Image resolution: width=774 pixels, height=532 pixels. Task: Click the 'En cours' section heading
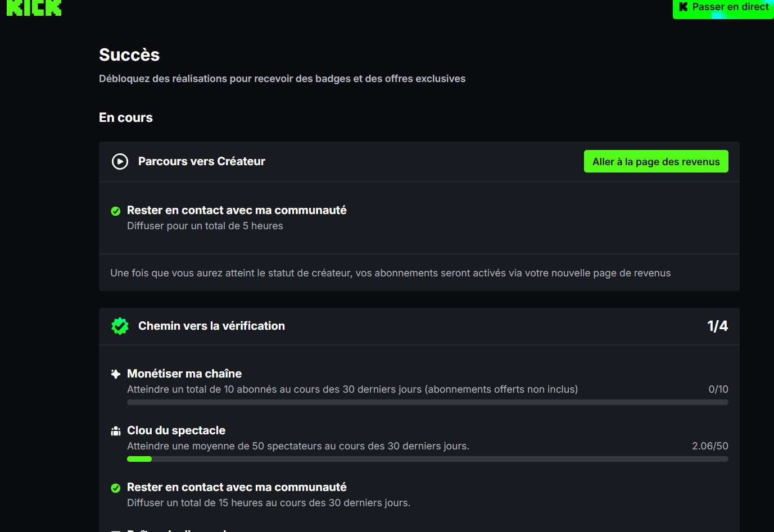click(x=126, y=117)
